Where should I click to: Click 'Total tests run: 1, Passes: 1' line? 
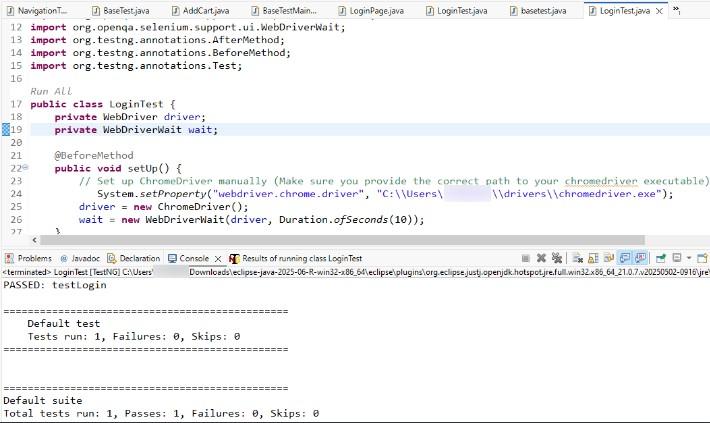tap(161, 413)
